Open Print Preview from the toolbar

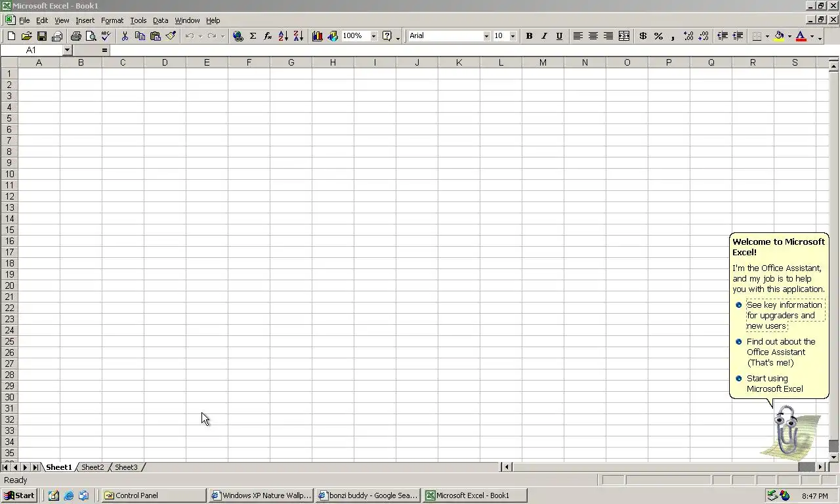[x=91, y=36]
